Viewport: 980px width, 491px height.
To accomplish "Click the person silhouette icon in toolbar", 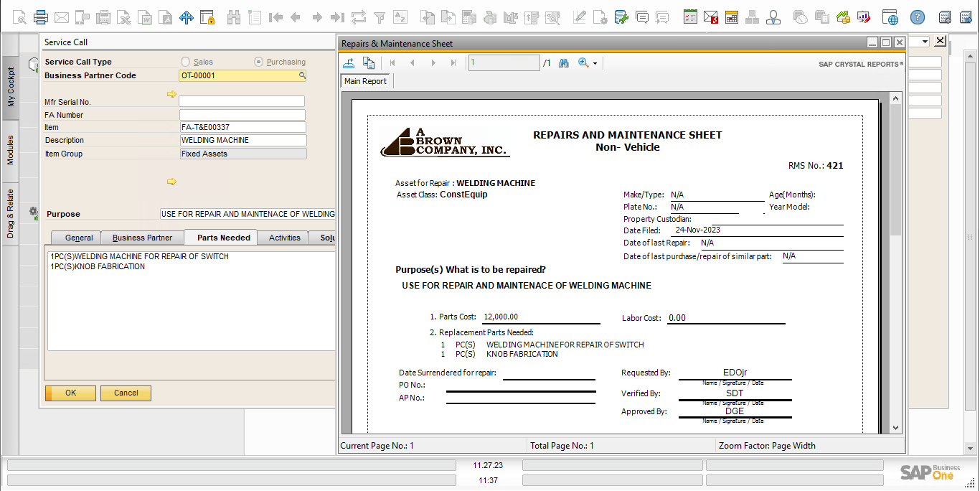I will point(773,17).
